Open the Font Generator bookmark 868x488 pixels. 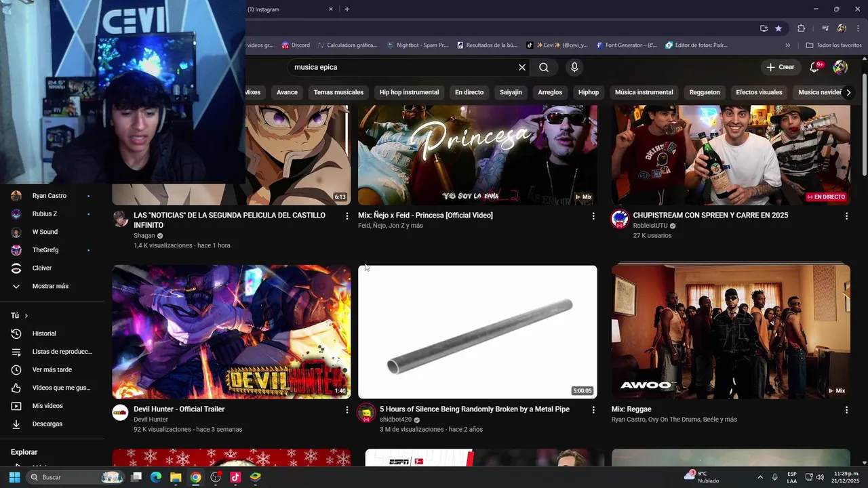pos(627,45)
